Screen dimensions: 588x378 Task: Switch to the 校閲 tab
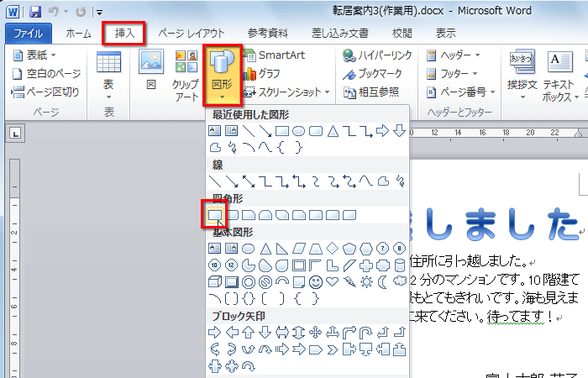402,34
